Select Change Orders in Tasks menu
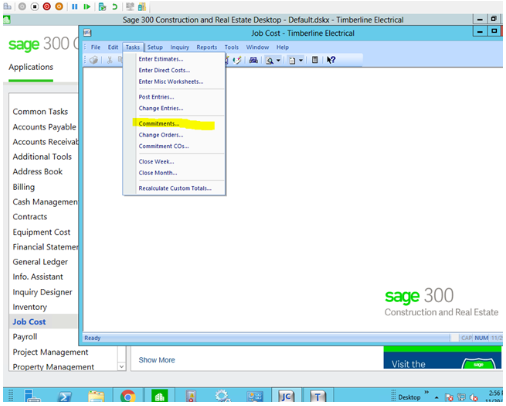The width and height of the screenshot is (506, 406). tap(161, 135)
